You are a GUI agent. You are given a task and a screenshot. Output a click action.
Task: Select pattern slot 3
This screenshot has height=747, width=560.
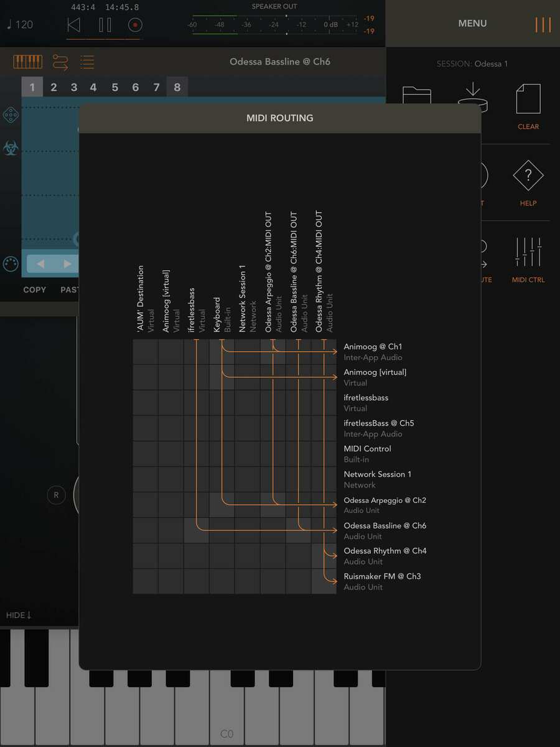pos(74,87)
